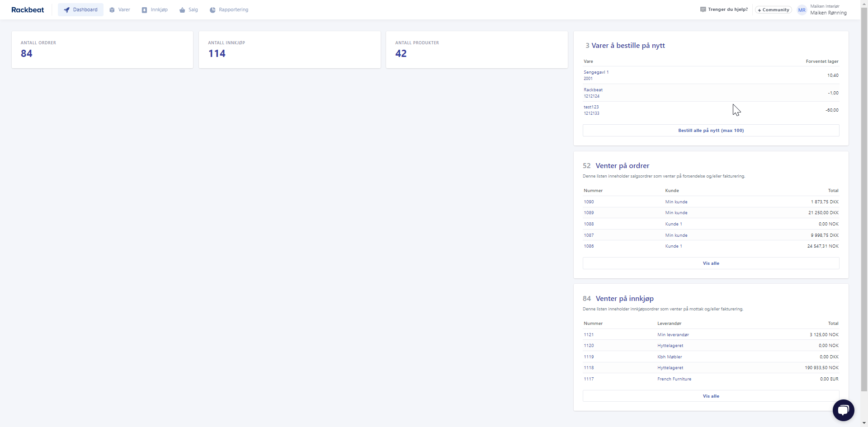The image size is (868, 427).
Task: Open supplier Hyttelageret on order 1120
Action: 670,346
